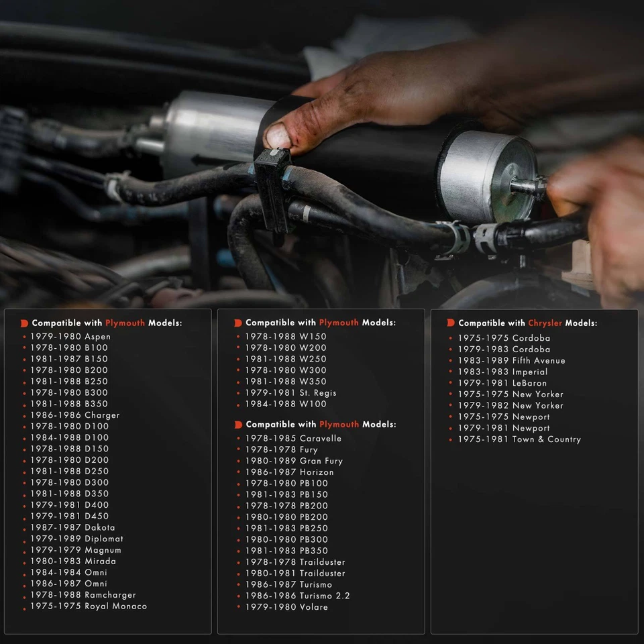This screenshot has height=644, width=644.
Task: Select '1980-1989 Gran Fury' text
Action: click(294, 461)
